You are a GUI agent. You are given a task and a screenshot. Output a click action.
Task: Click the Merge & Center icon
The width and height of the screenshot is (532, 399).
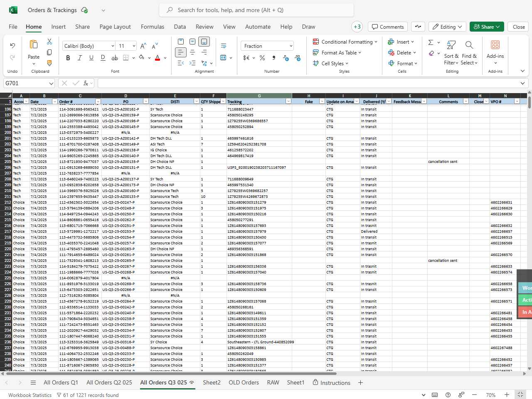[223, 58]
